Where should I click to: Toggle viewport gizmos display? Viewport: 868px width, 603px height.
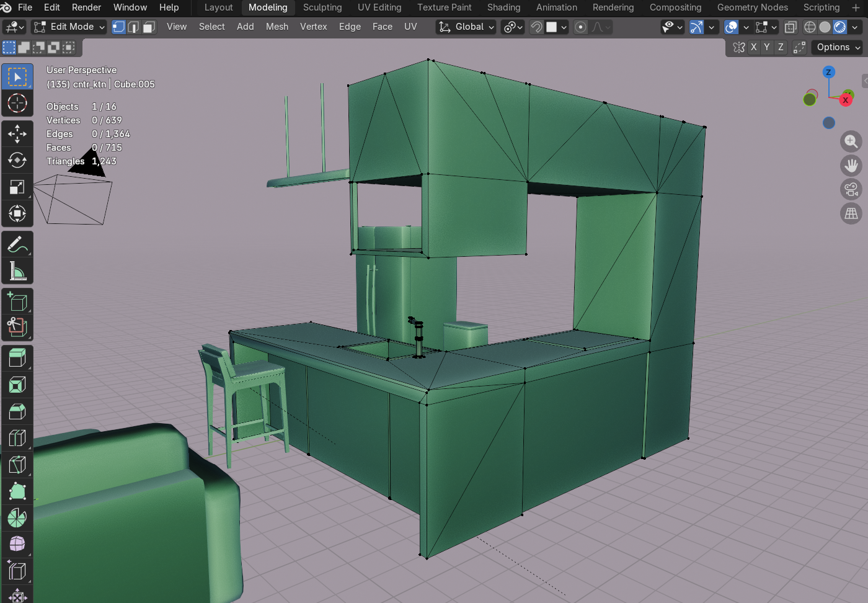[x=697, y=27]
